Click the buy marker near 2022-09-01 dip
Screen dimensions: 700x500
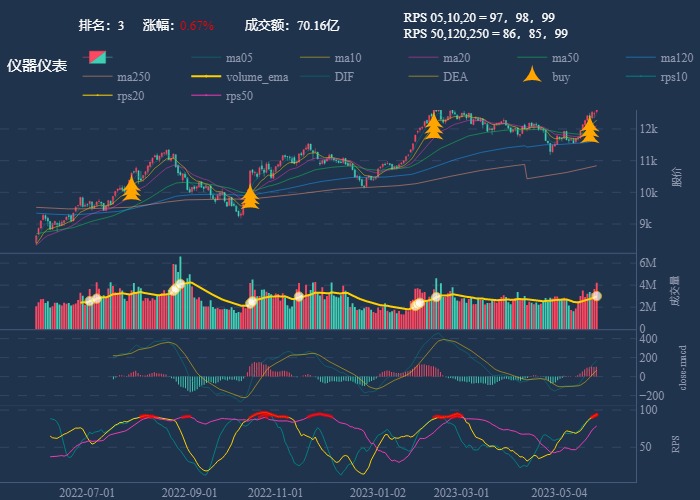click(250, 197)
